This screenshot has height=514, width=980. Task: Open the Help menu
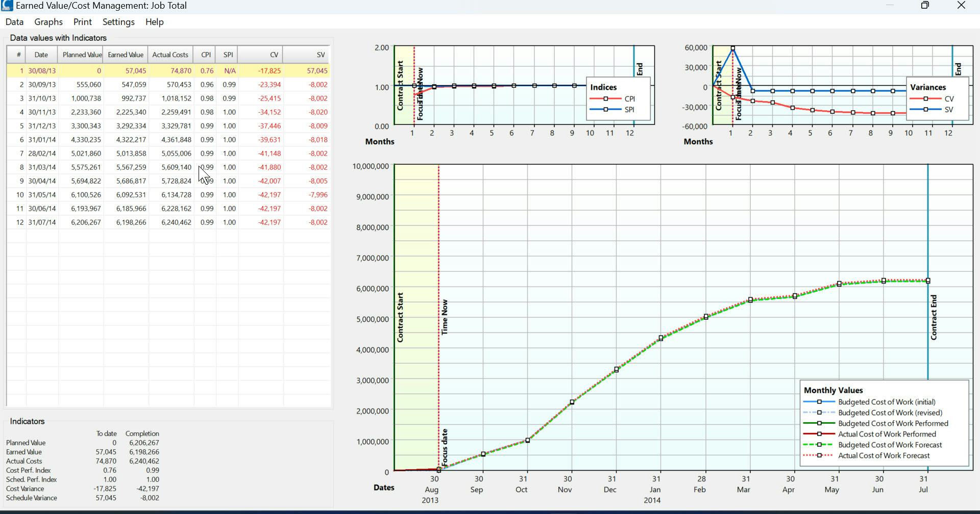154,22
